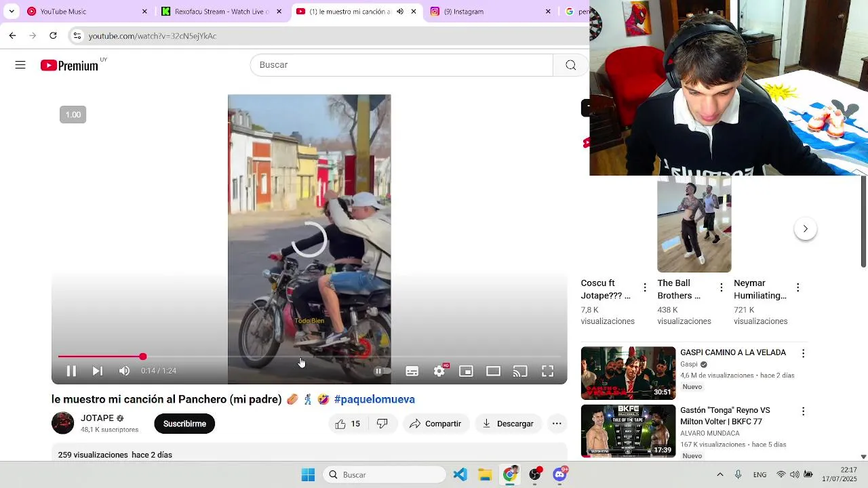Open video settings gear

(439, 371)
